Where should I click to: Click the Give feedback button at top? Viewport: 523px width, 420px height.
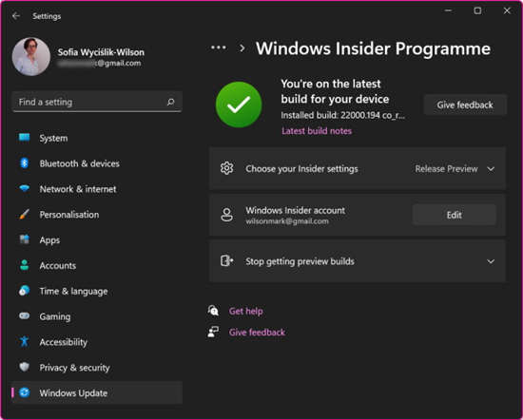tap(465, 105)
